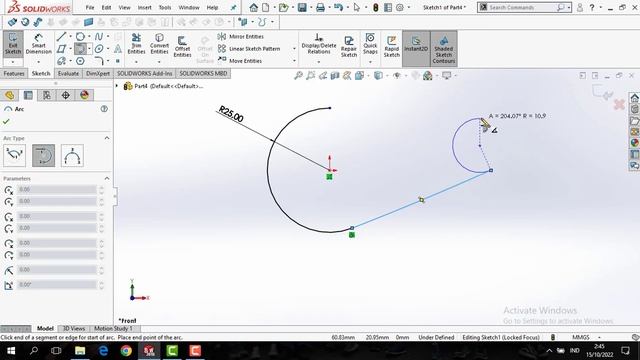This screenshot has width=640, height=360.
Task: Switch to 3D Views bottom tab
Action: tap(73, 329)
